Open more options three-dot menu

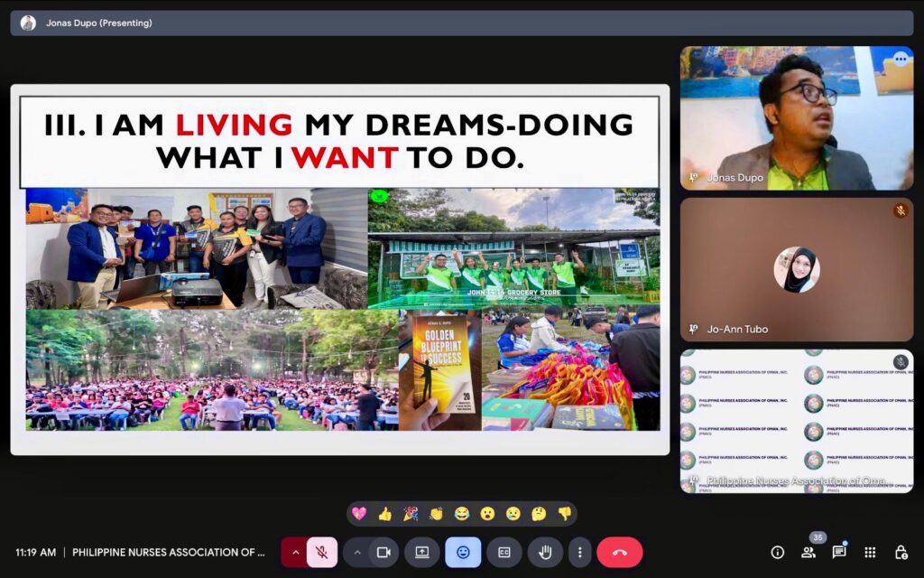pyautogui.click(x=580, y=552)
